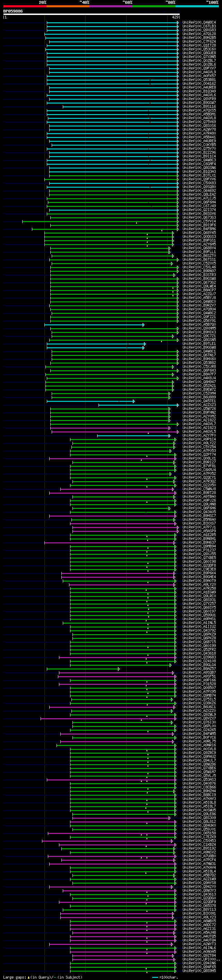Select the green alignment bar for UniRef100_B4FBM6
222x980 pixels.
[x=105, y=229]
